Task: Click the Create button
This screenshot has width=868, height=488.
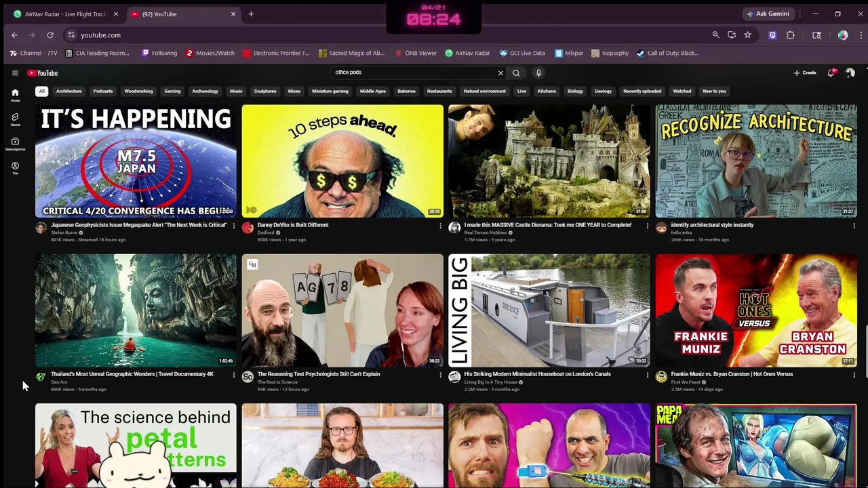Action: [805, 73]
